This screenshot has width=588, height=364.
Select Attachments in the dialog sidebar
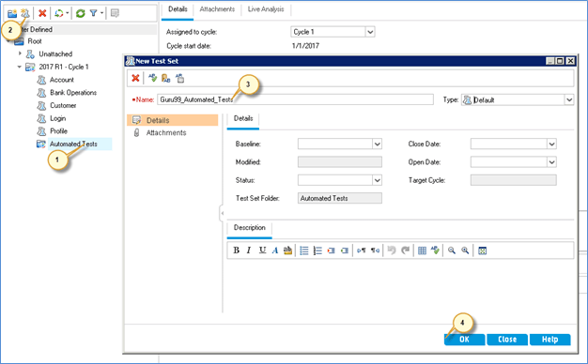pyautogui.click(x=165, y=132)
